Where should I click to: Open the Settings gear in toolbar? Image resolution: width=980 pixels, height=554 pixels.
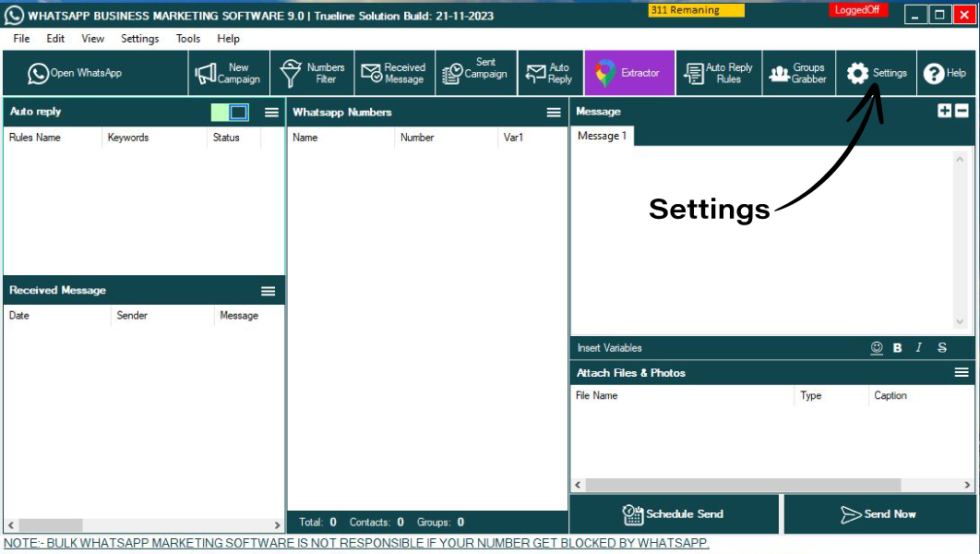[x=877, y=73]
